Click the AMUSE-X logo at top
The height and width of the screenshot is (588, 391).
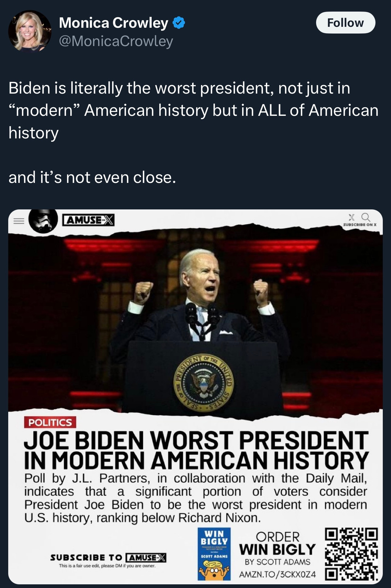point(88,220)
